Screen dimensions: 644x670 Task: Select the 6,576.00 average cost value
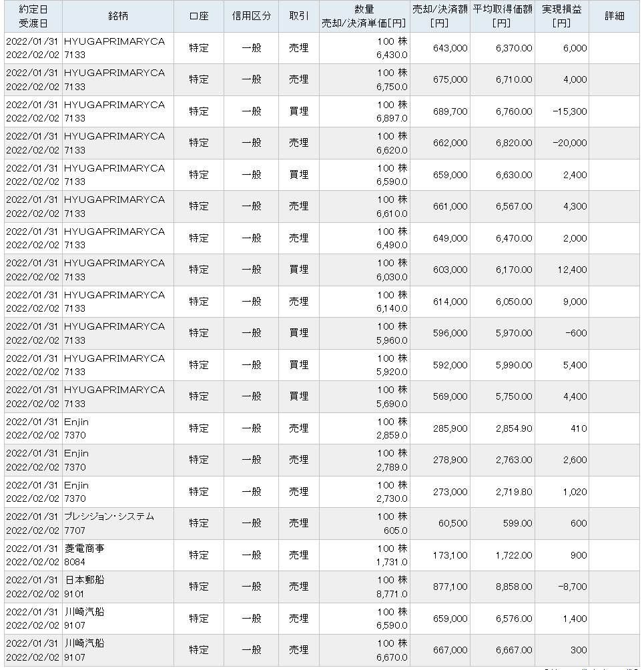(514, 619)
